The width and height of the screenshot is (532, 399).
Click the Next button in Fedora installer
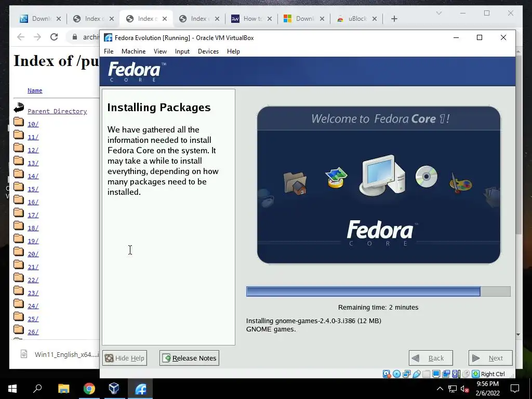[490, 358]
